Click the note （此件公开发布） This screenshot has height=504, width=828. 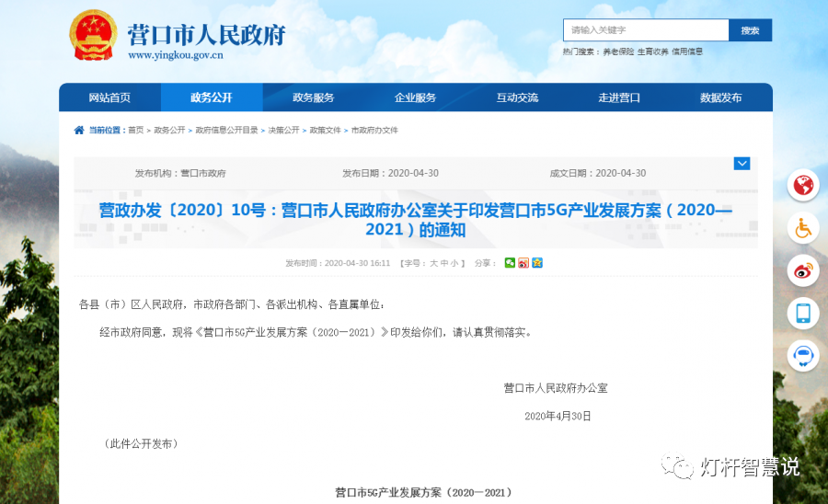coord(141,444)
